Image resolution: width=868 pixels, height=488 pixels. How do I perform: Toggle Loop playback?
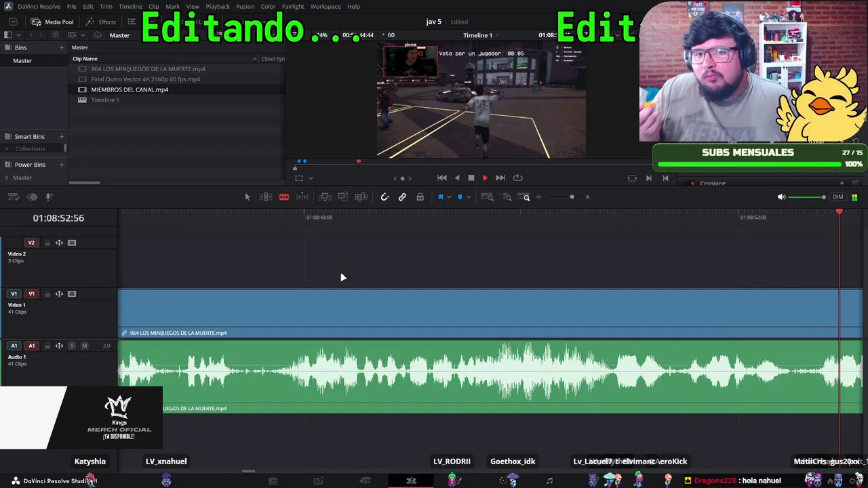(518, 178)
